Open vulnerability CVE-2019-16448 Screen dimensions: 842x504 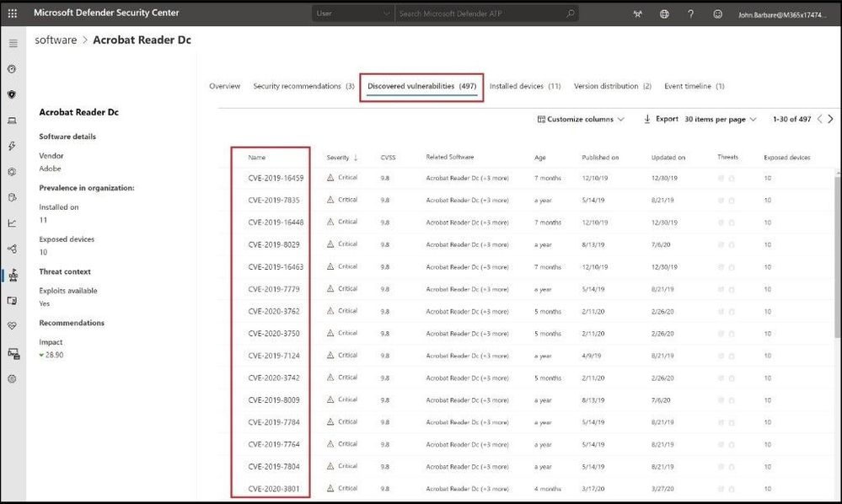pyautogui.click(x=276, y=223)
